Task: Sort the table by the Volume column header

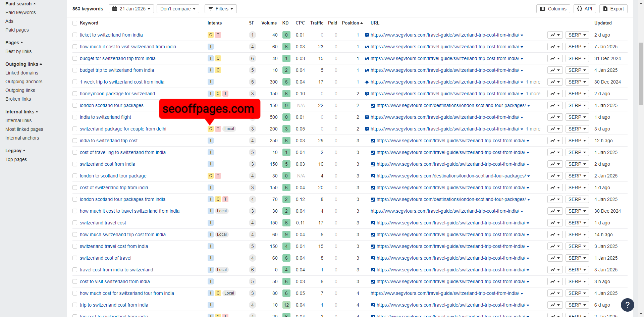Action: coord(269,23)
